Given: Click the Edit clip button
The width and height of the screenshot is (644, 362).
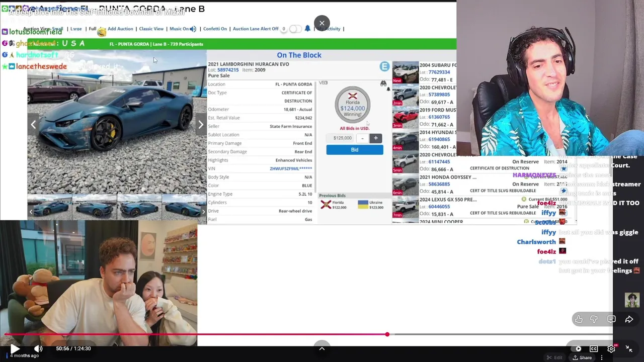Looking at the screenshot, I should pos(554,357).
